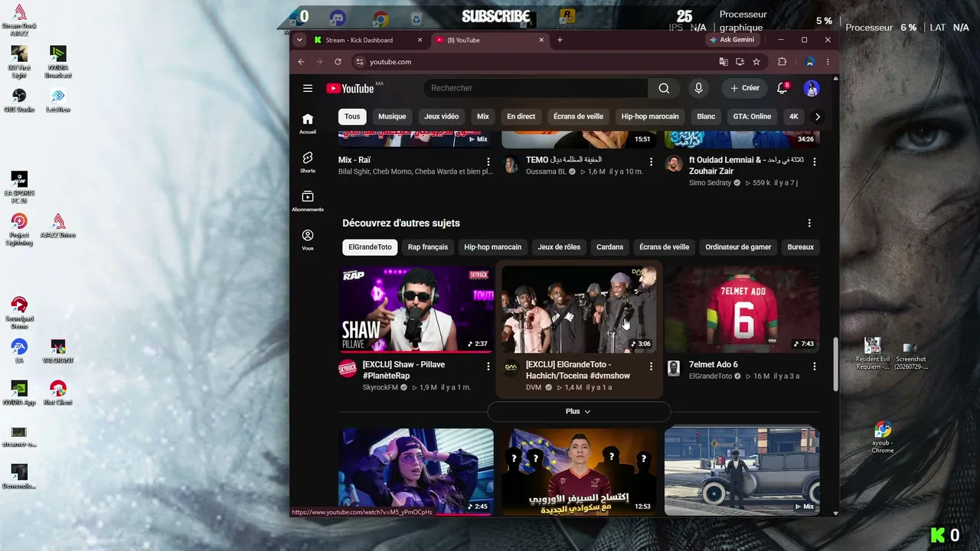
Task: Open the Simo Sedraty channel link
Action: [x=710, y=183]
